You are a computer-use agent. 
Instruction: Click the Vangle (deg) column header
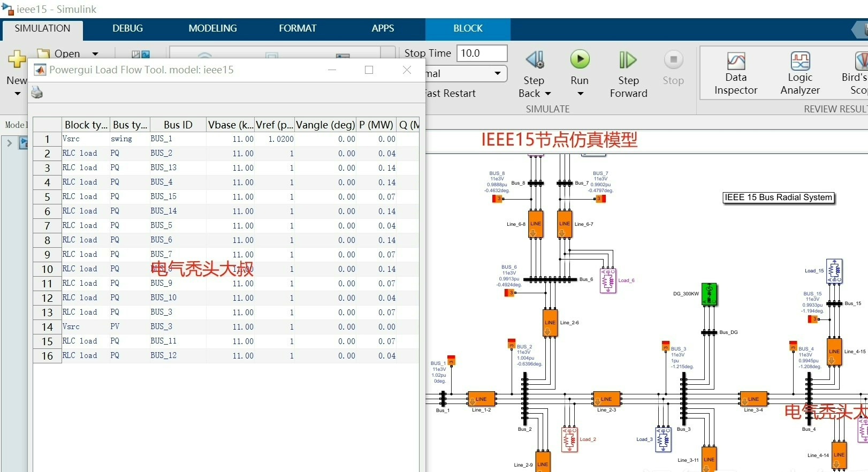[325, 125]
